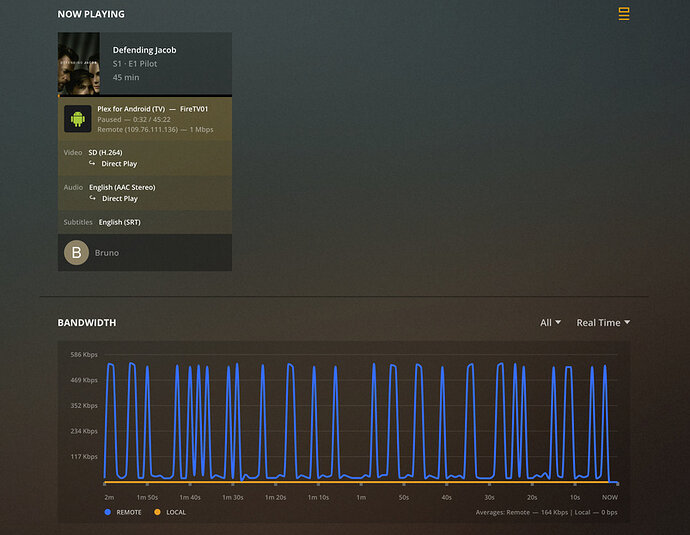This screenshot has width=690, height=535.
Task: Click the NOW PLAYING heading
Action: (x=91, y=14)
